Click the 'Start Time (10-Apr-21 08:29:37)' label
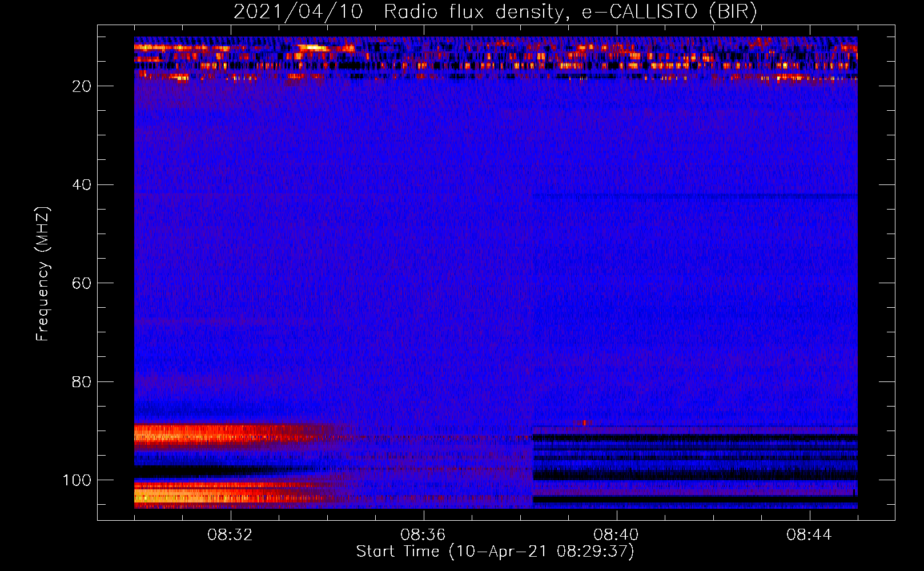Screen dimensions: 924x571 (495, 552)
